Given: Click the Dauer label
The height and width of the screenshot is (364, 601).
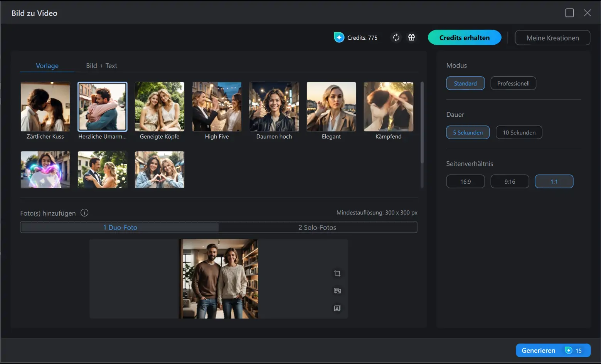Looking at the screenshot, I should coord(455,114).
